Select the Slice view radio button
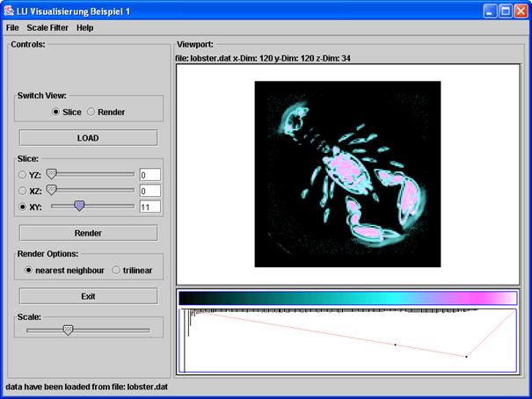 click(56, 112)
